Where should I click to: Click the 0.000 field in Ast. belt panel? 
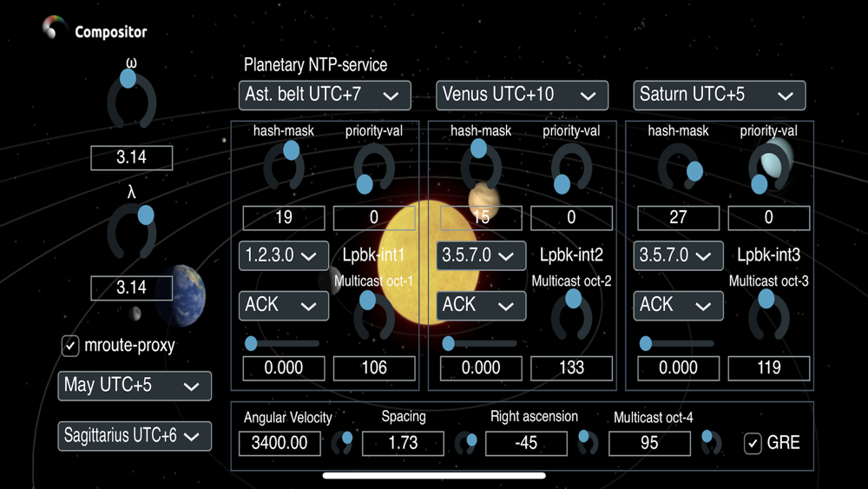(284, 368)
